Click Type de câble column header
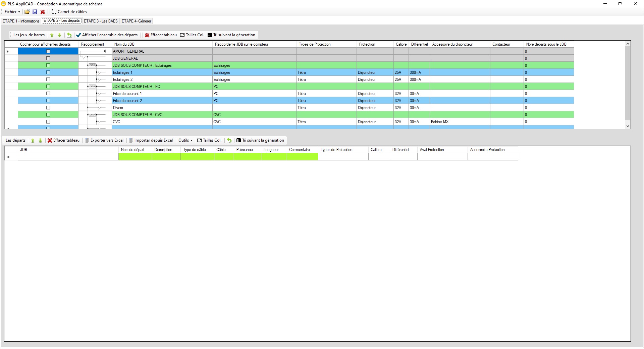This screenshot has height=349, width=644. [x=197, y=150]
